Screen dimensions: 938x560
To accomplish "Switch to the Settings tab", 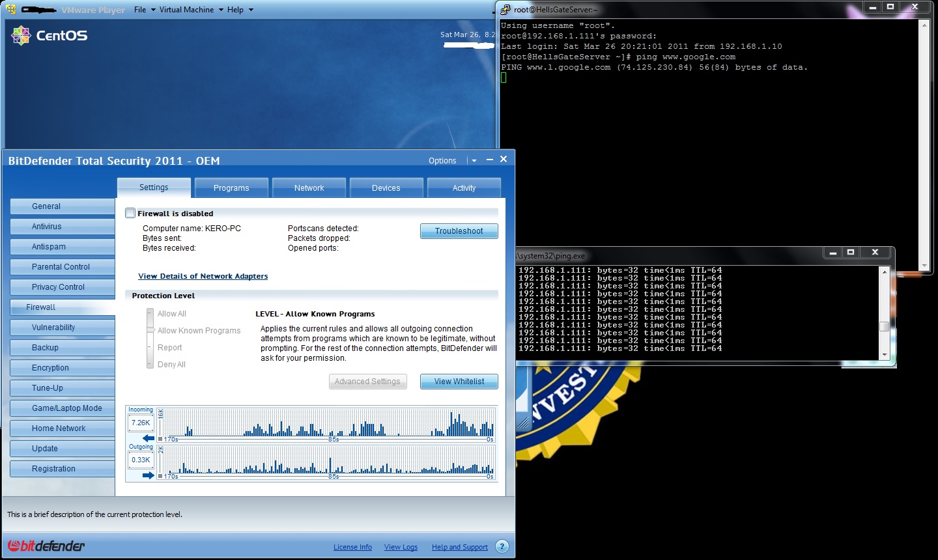I will (x=154, y=188).
